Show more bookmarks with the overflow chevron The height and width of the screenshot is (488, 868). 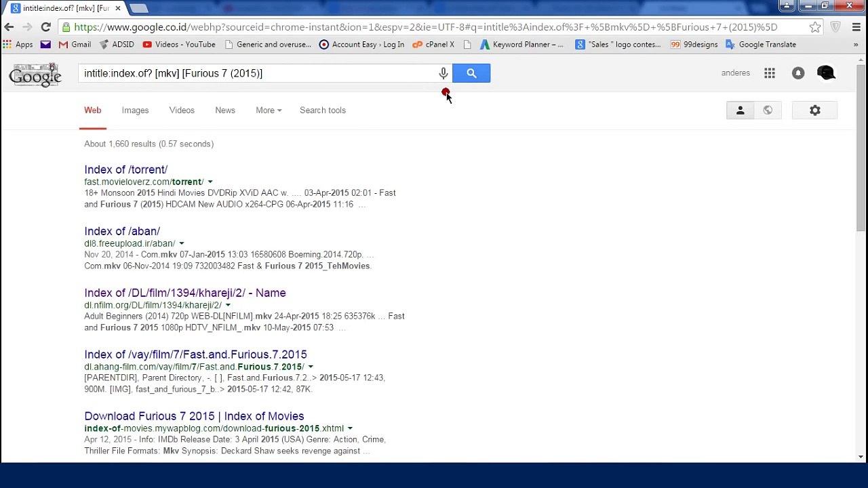[x=856, y=45]
